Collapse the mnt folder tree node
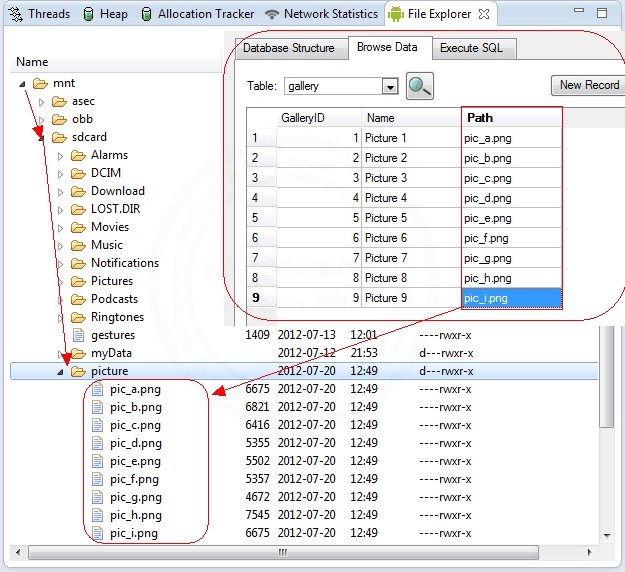The image size is (625, 572). click(23, 84)
